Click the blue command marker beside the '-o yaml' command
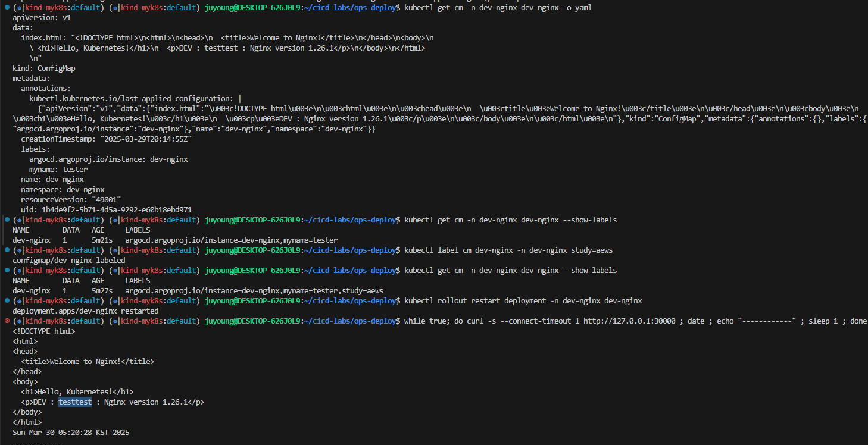Image resolution: width=868 pixels, height=445 pixels. (7, 8)
